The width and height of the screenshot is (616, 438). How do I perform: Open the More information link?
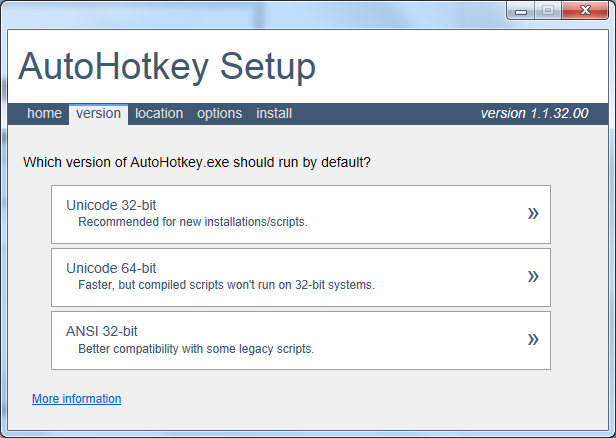[77, 399]
